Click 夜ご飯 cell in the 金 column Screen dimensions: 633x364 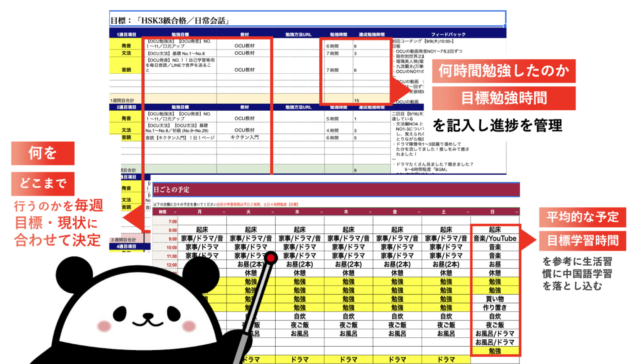click(x=397, y=325)
